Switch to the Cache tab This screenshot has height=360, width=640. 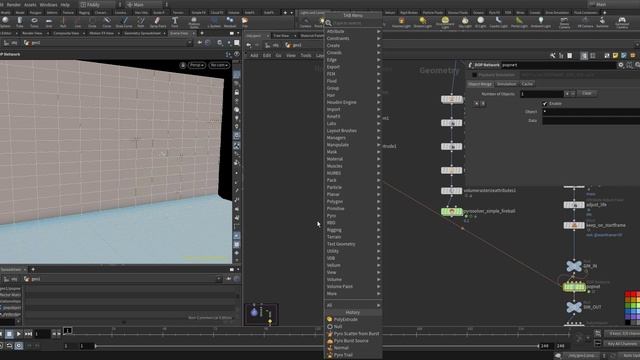[x=527, y=84]
